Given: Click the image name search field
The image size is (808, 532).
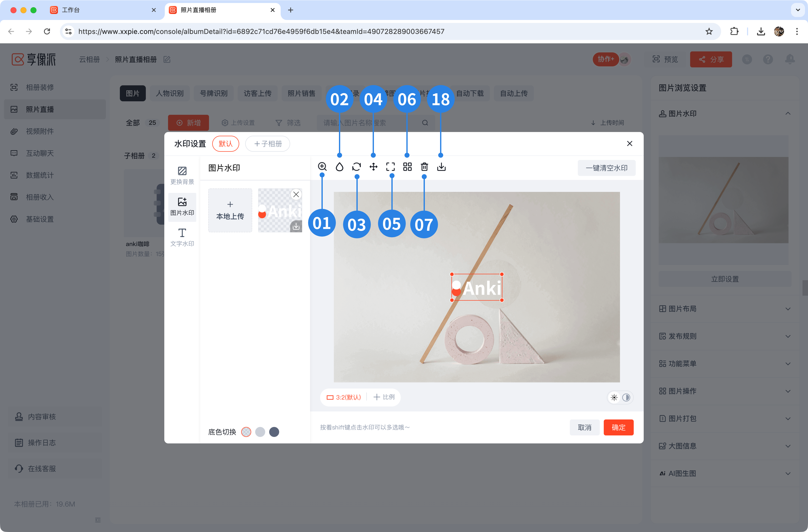Looking at the screenshot, I should coord(376,123).
